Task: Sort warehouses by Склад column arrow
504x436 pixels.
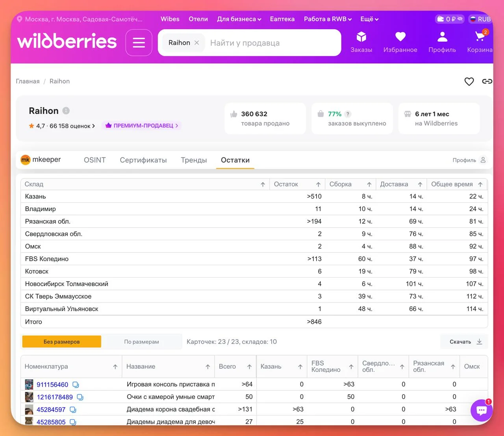Action: pos(263,184)
